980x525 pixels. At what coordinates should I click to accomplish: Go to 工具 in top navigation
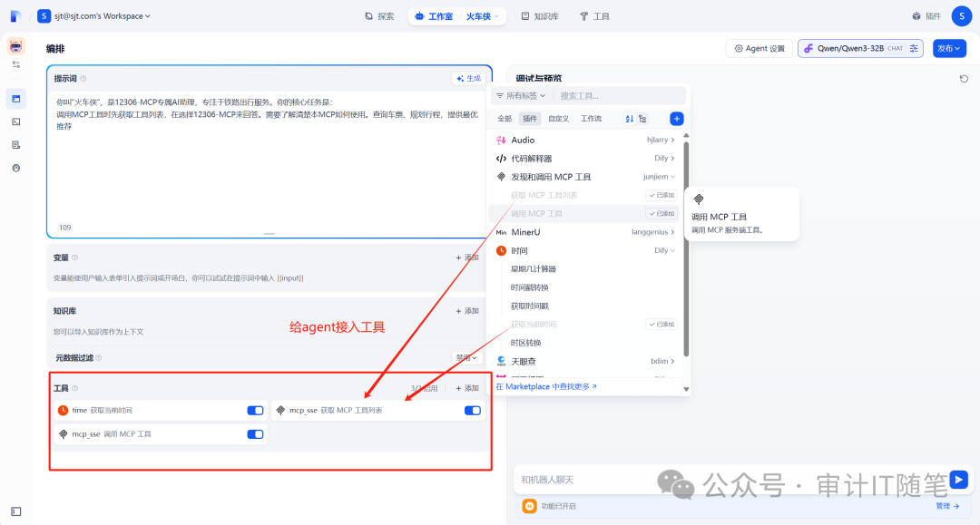(x=594, y=16)
